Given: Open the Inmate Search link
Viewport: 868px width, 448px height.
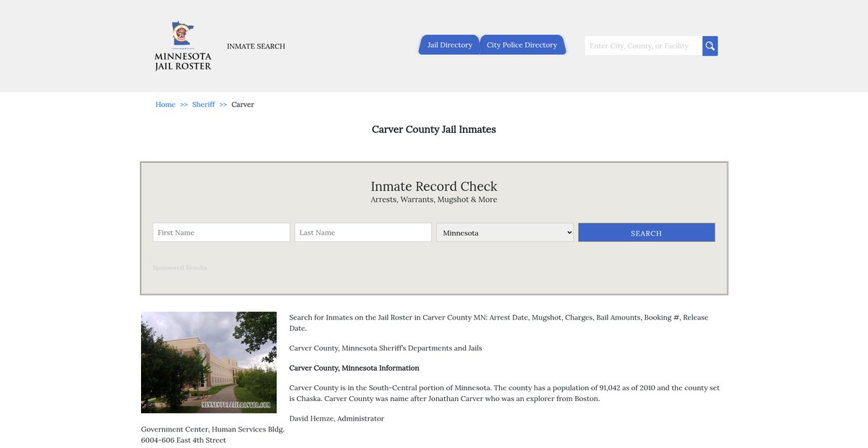Looking at the screenshot, I should 255,46.
